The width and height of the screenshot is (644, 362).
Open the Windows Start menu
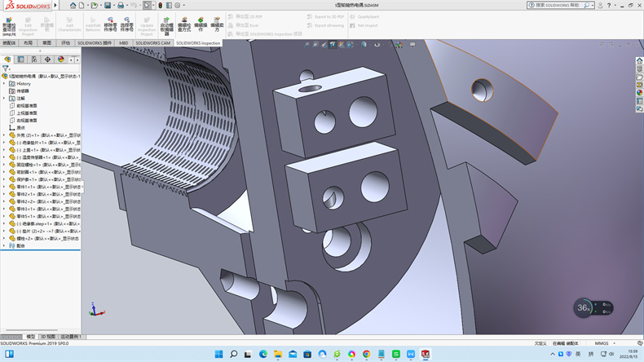(x=218, y=354)
